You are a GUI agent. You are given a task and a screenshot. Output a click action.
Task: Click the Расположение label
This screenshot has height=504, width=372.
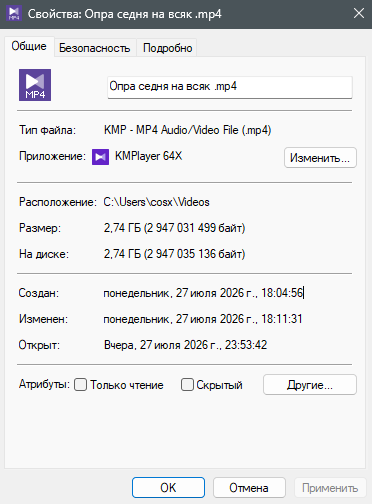click(58, 202)
